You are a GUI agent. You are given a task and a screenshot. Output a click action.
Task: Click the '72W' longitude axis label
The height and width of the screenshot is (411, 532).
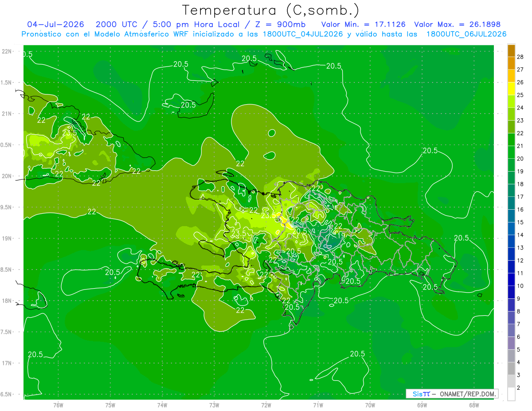point(266,405)
